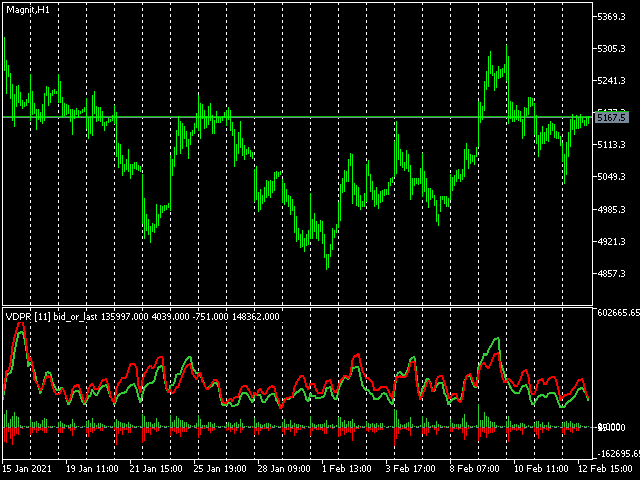The width and height of the screenshot is (640, 480).
Task: Select the 25 Jan 19:00 time marker
Action: coord(220,469)
